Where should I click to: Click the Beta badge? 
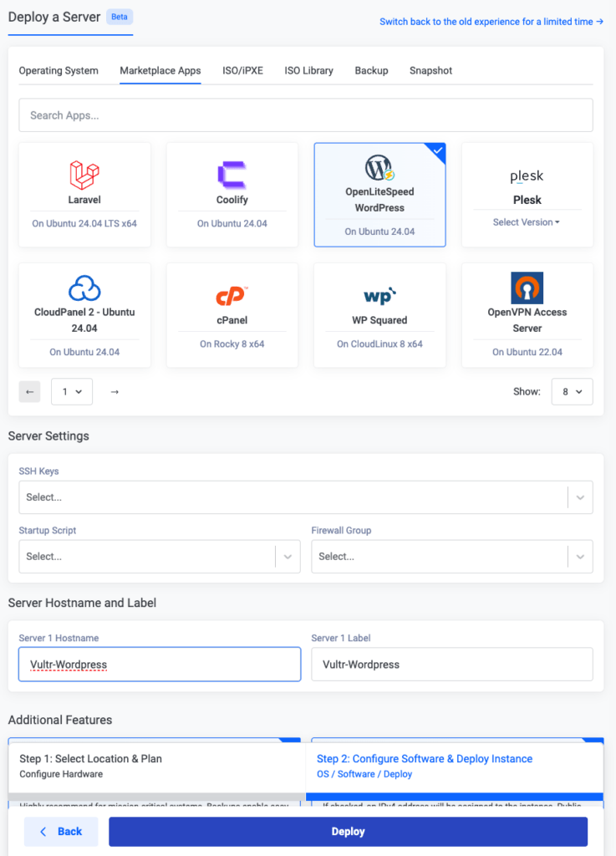[x=120, y=17]
